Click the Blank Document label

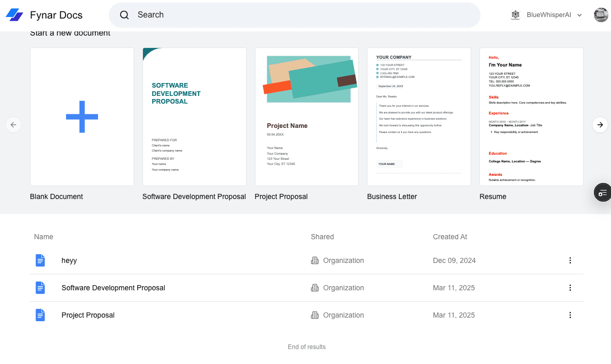[56, 196]
